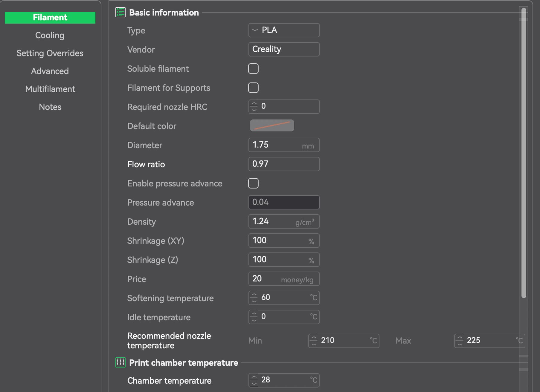Go to the Multifilament tab
This screenshot has height=392, width=540.
[50, 89]
